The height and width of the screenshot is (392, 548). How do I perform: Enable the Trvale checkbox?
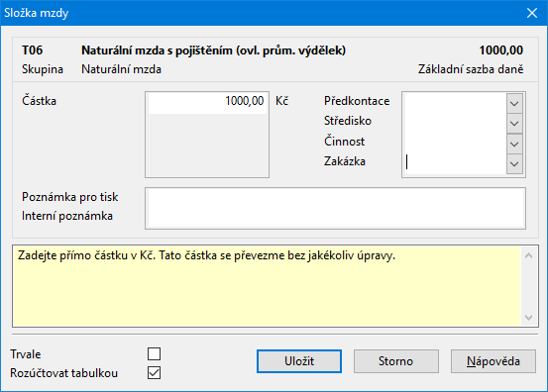[155, 353]
